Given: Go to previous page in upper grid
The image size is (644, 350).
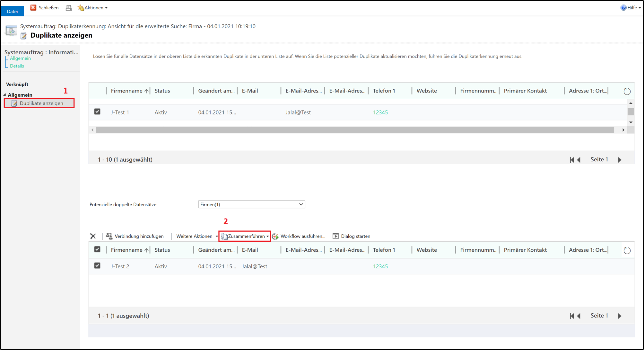Looking at the screenshot, I should [x=579, y=160].
